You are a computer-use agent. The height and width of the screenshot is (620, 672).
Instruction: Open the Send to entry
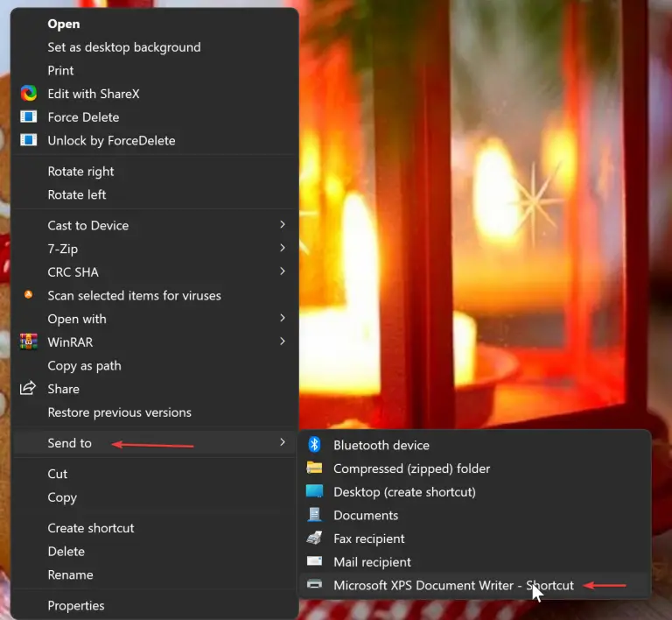pos(155,443)
